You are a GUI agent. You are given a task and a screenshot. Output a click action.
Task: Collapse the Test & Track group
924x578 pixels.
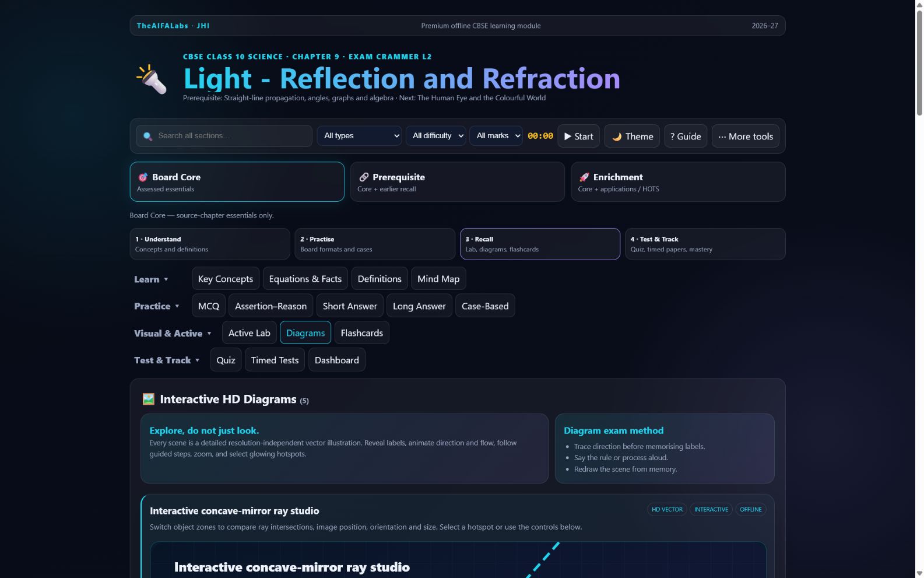coord(167,360)
